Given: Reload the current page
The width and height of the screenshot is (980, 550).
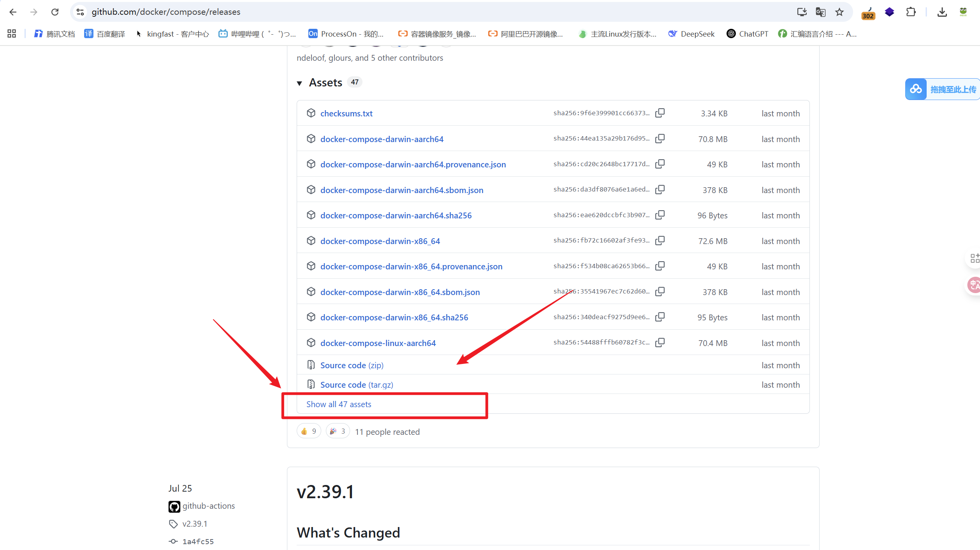Looking at the screenshot, I should (55, 12).
